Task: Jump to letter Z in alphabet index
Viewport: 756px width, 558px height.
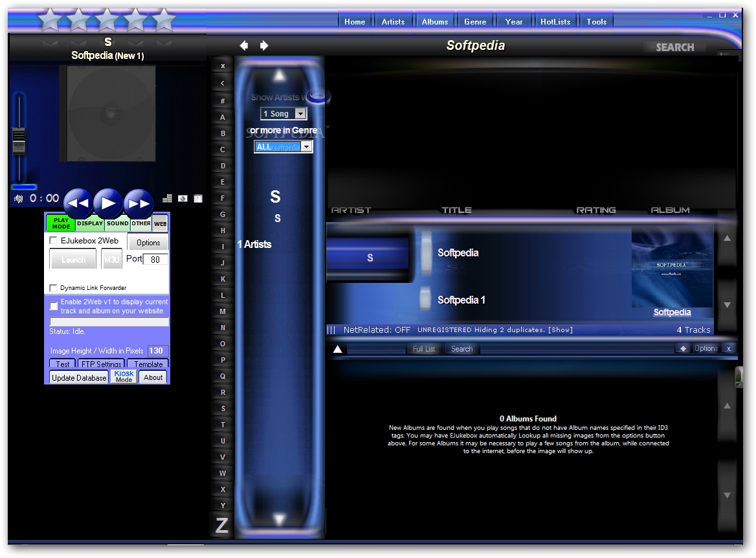Action: click(x=222, y=525)
